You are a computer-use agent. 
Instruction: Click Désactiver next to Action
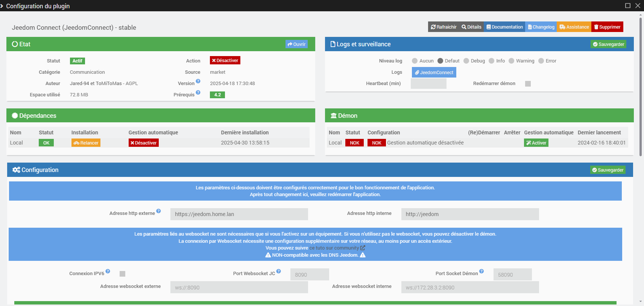tap(225, 61)
